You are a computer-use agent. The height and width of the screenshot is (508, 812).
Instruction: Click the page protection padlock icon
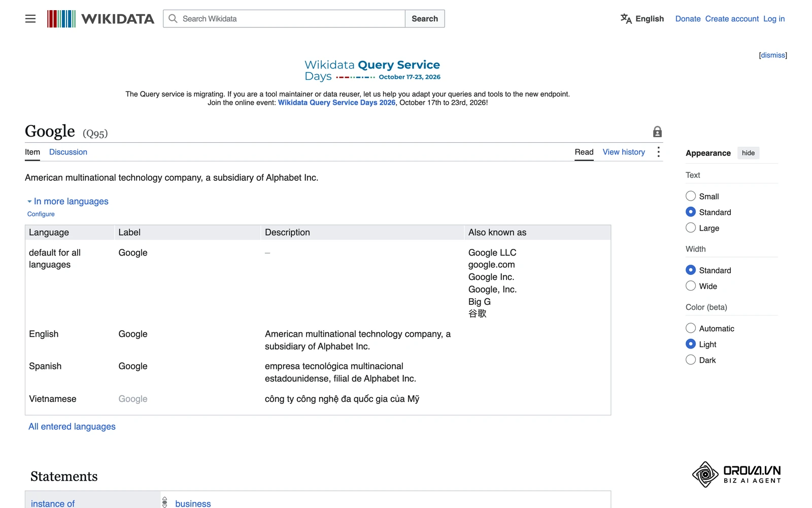(657, 132)
